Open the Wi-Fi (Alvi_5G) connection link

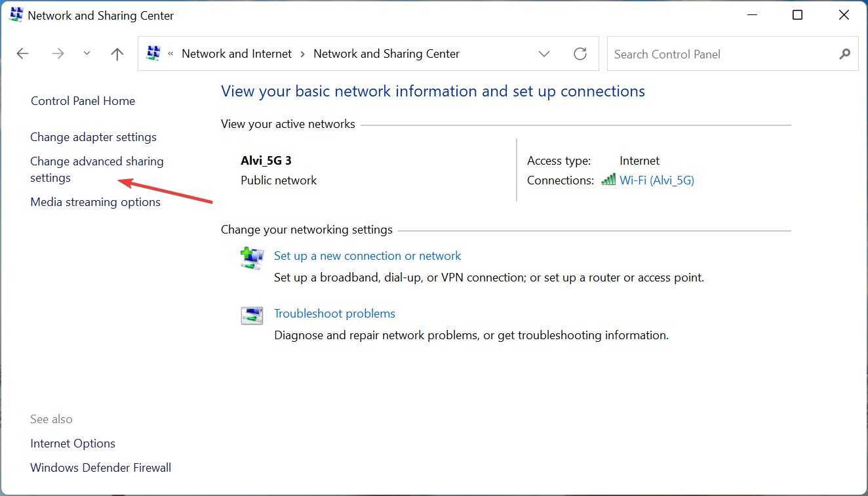point(657,180)
